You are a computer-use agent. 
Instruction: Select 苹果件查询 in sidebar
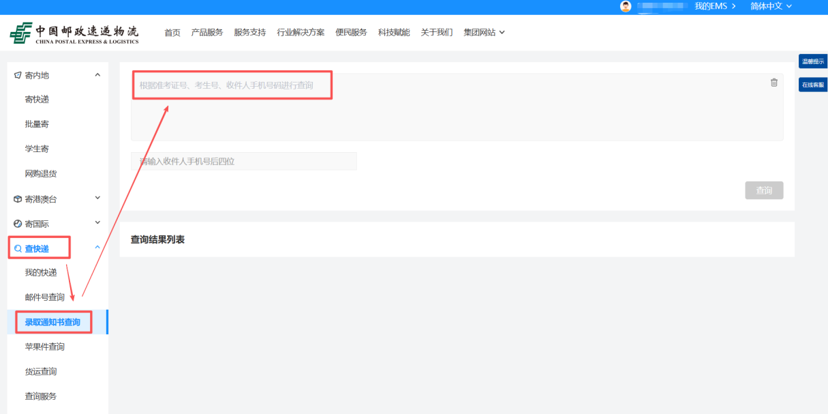pyautogui.click(x=44, y=347)
